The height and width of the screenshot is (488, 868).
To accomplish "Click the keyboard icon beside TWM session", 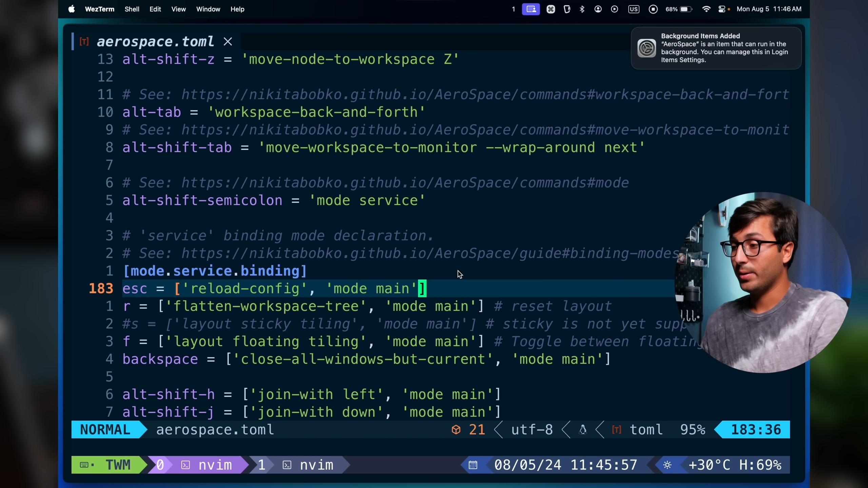I will 84,465.
